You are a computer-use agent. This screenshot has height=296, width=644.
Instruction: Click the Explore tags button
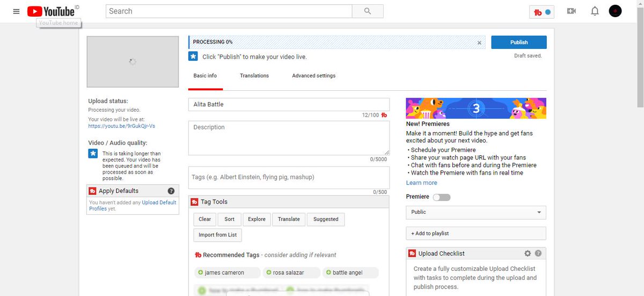(x=257, y=219)
